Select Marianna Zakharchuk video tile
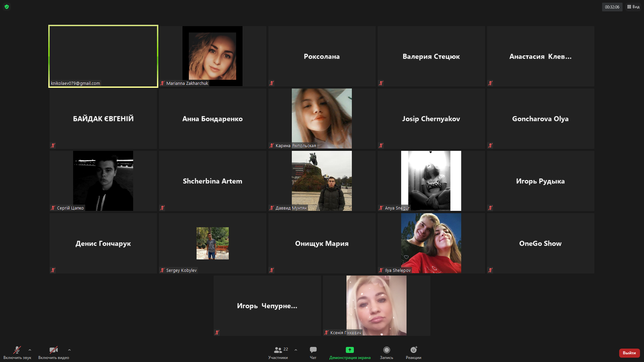This screenshot has width=644, height=362. (x=212, y=56)
